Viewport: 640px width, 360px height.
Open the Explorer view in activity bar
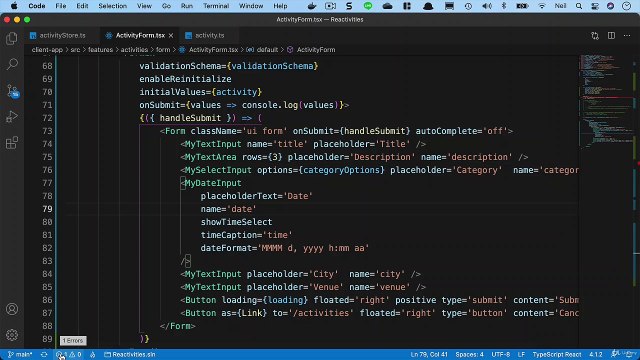12,38
